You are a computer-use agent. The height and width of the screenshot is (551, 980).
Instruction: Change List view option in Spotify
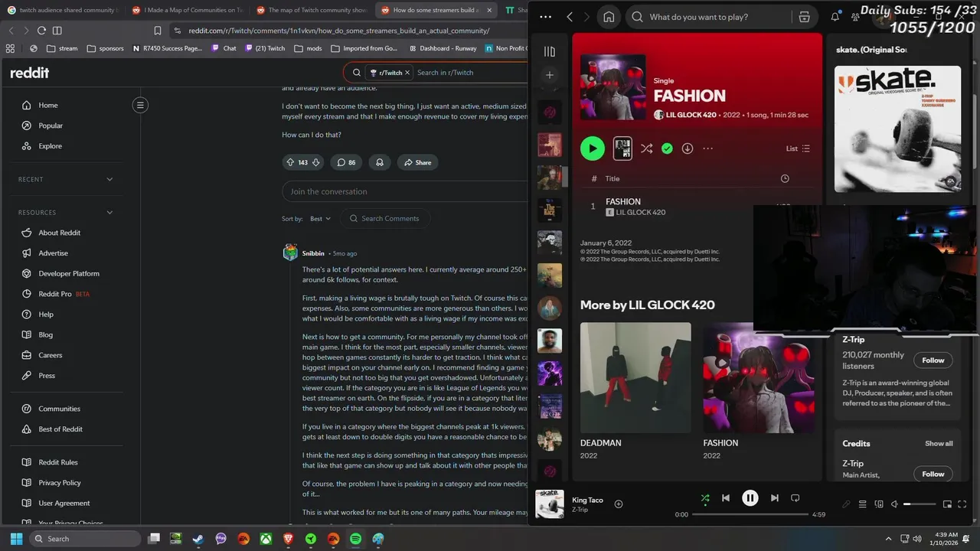pyautogui.click(x=798, y=148)
